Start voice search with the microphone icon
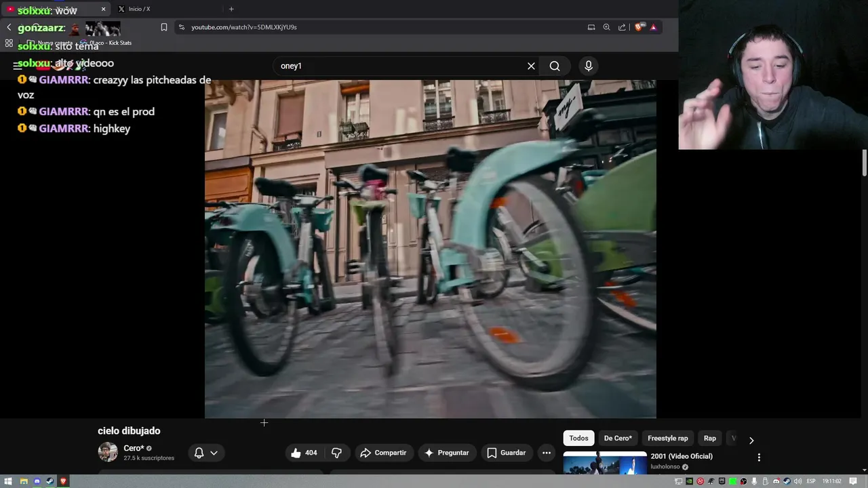The width and height of the screenshot is (868, 488). (x=589, y=66)
